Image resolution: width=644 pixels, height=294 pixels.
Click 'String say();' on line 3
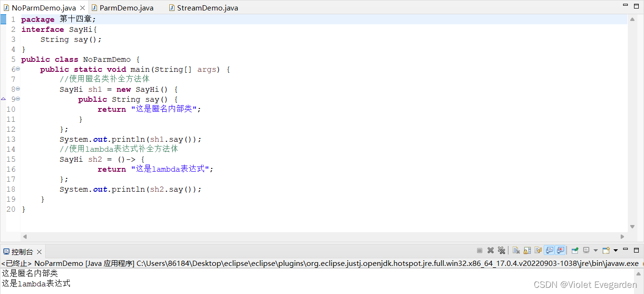click(71, 39)
